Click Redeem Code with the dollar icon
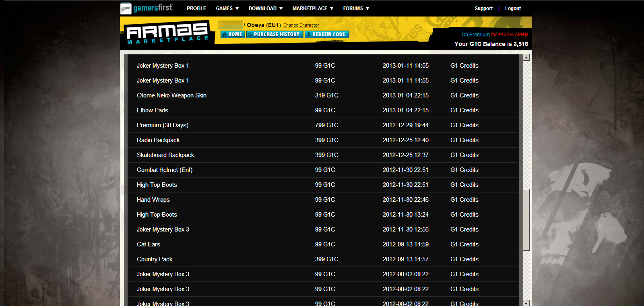This screenshot has width=644, height=306. [327, 35]
